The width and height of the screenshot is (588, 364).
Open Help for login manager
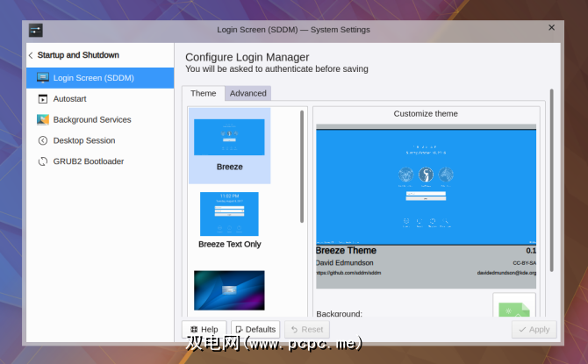point(204,330)
